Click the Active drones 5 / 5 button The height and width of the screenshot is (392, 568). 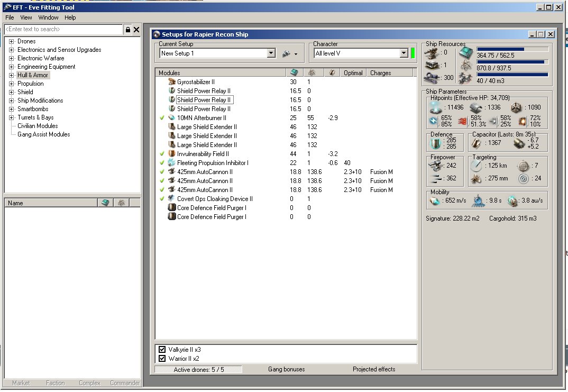coord(198,370)
